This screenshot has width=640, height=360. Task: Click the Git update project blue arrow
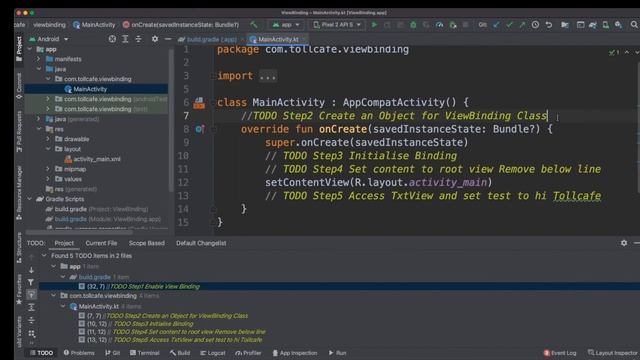(496, 25)
